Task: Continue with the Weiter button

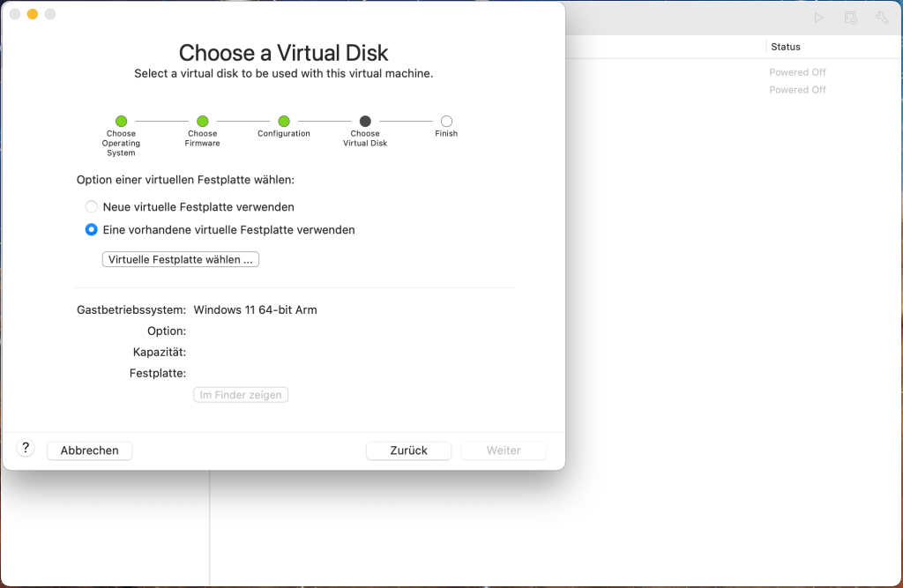Action: 503,450
